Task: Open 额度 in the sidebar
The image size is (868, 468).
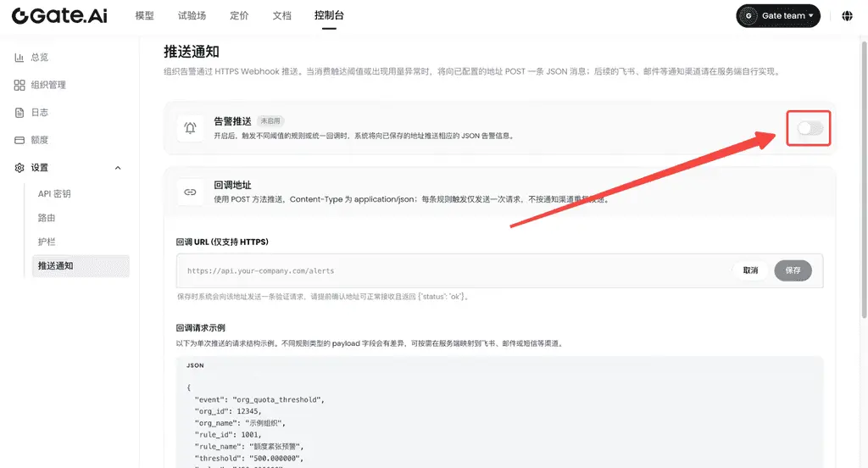Action: coord(39,140)
